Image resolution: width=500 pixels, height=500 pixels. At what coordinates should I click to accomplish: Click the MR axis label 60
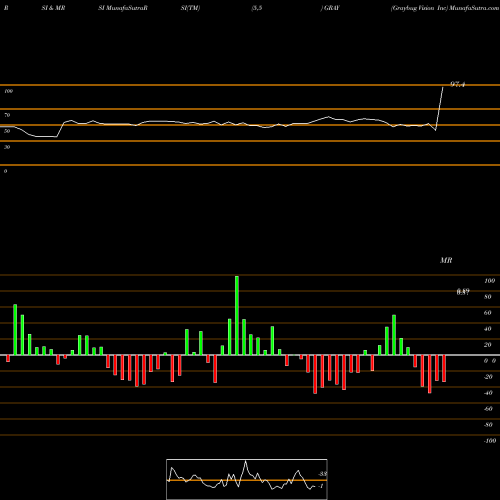488,313
